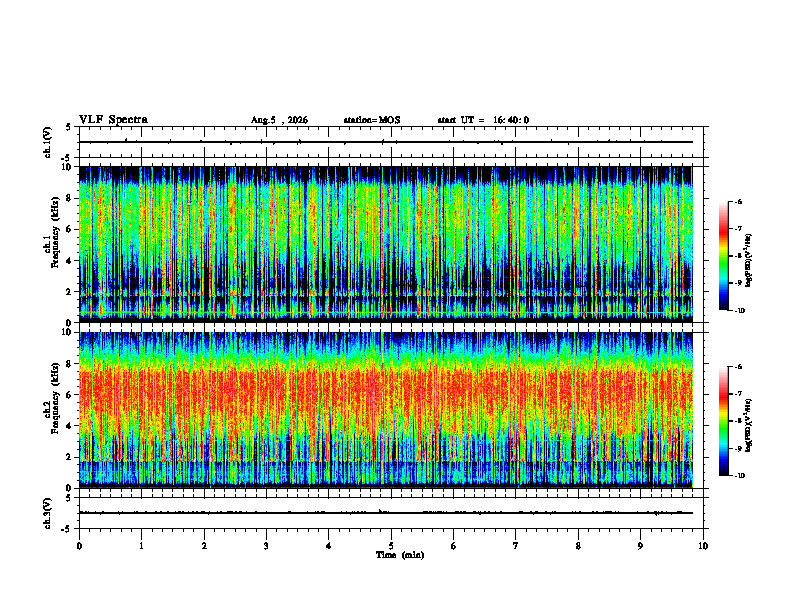The height and width of the screenshot is (612, 792).
Task: Click the time-axis tick label "5"
Action: [391, 546]
